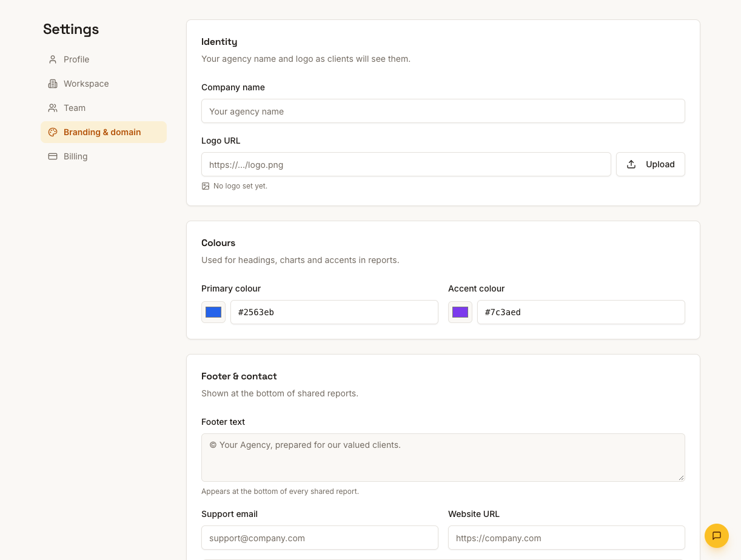The height and width of the screenshot is (560, 741).
Task: Click the Website URL input field
Action: (566, 538)
